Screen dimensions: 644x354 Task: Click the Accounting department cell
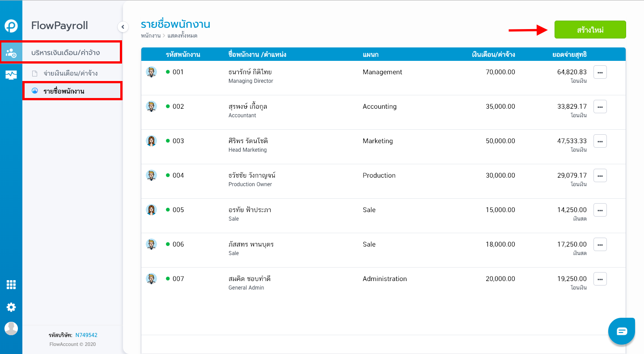point(380,107)
